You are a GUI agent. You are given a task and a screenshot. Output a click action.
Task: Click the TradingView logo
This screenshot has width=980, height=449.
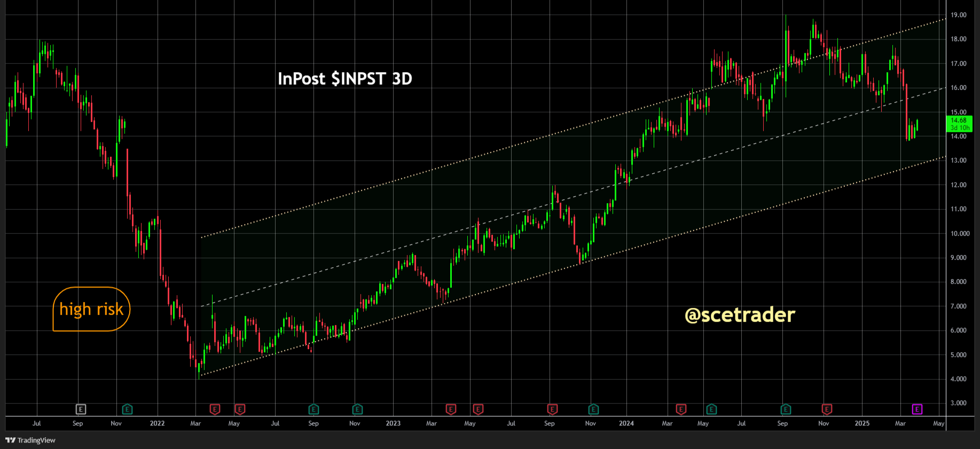(x=30, y=440)
